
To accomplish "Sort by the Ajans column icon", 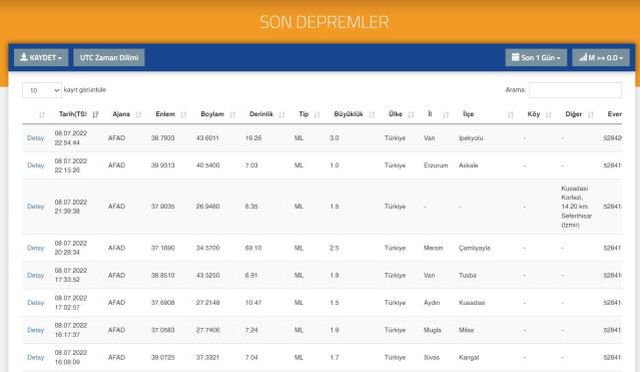I will click(138, 115).
